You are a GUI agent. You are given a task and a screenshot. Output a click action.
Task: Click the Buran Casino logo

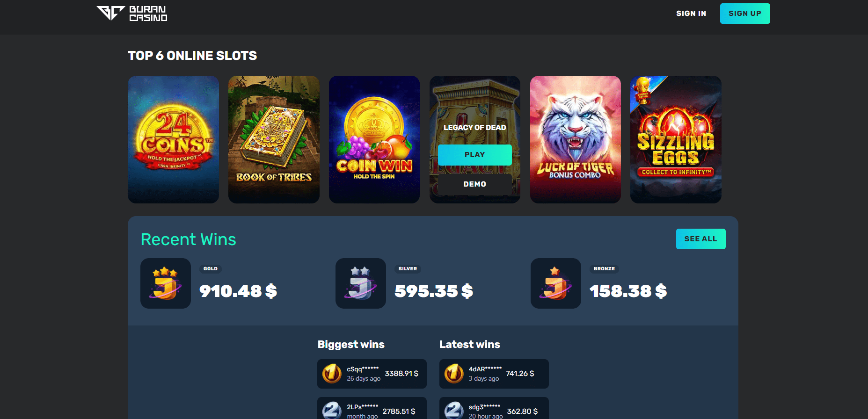[x=131, y=14]
